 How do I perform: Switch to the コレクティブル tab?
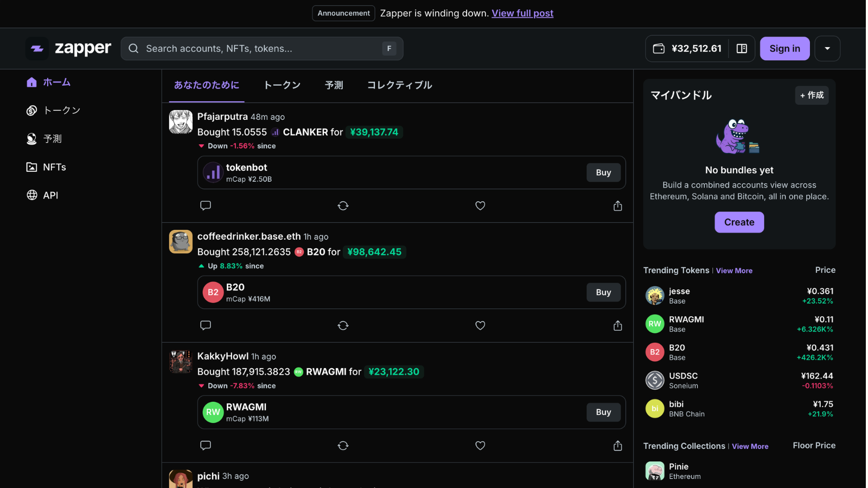[x=400, y=85]
